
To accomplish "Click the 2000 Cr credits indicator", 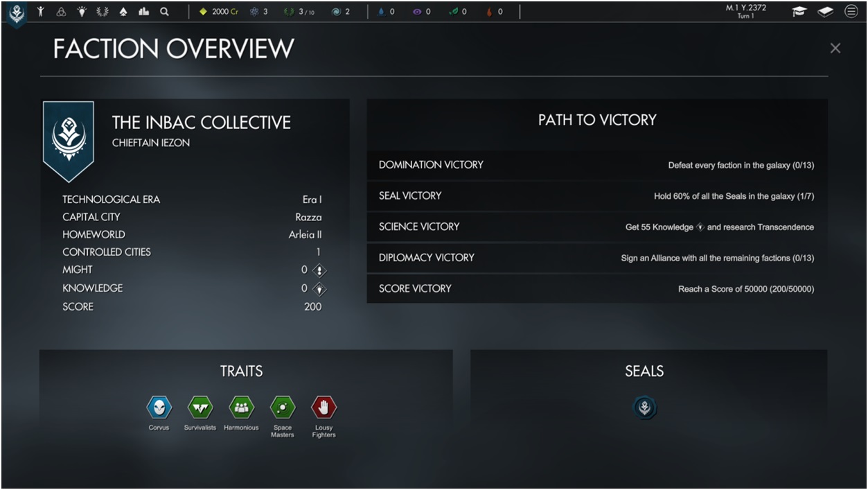I will coord(219,12).
